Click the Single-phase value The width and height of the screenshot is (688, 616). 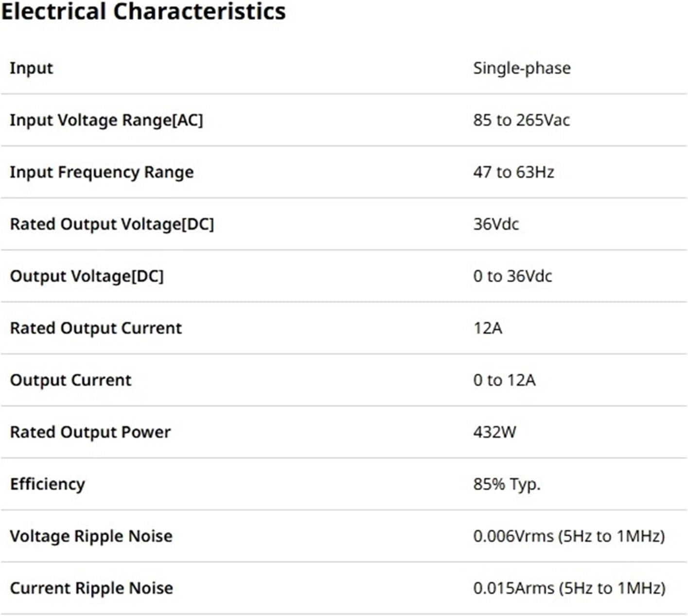[522, 68]
